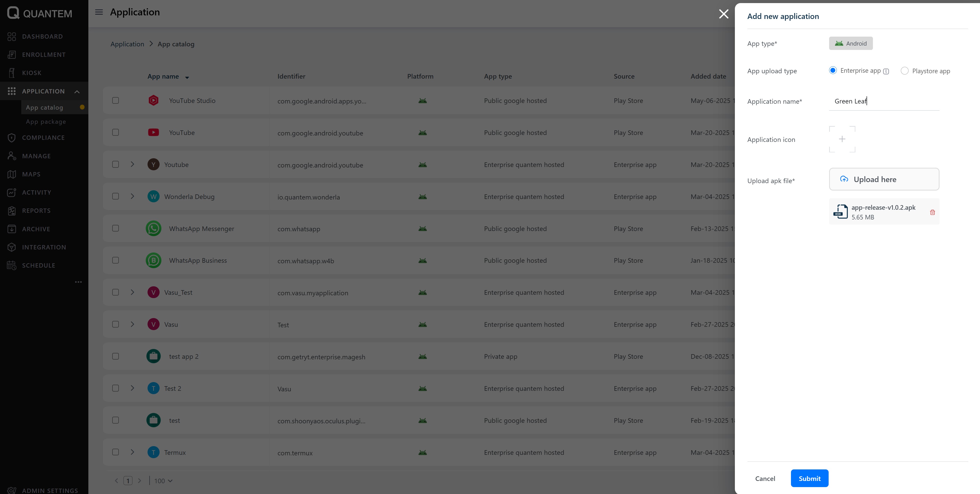Select App catalog in the sidebar
The width and height of the screenshot is (980, 494).
tap(45, 108)
